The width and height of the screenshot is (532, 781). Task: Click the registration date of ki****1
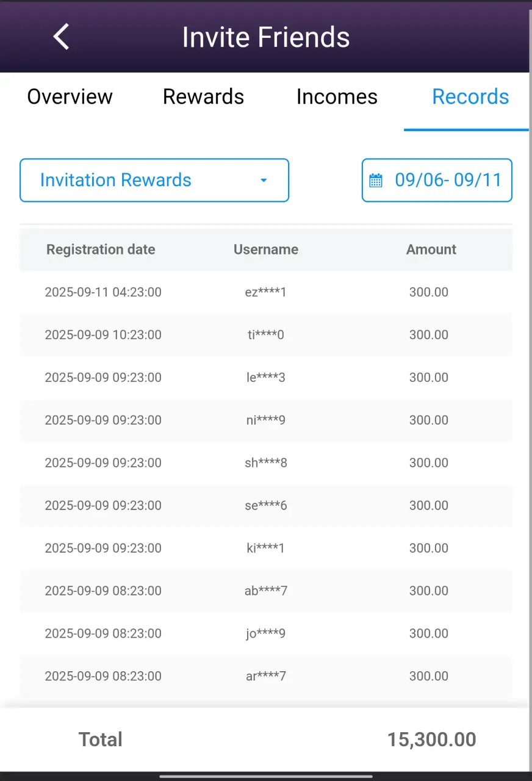pos(103,549)
